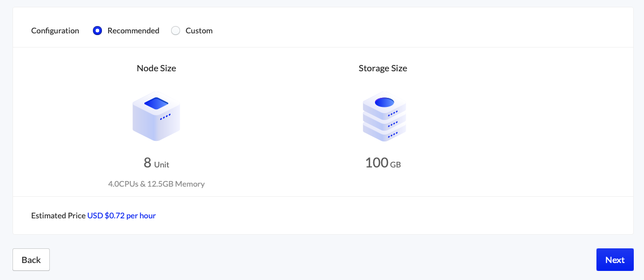
Task: Open the USD $0.72 per hour price link
Action: coord(121,216)
